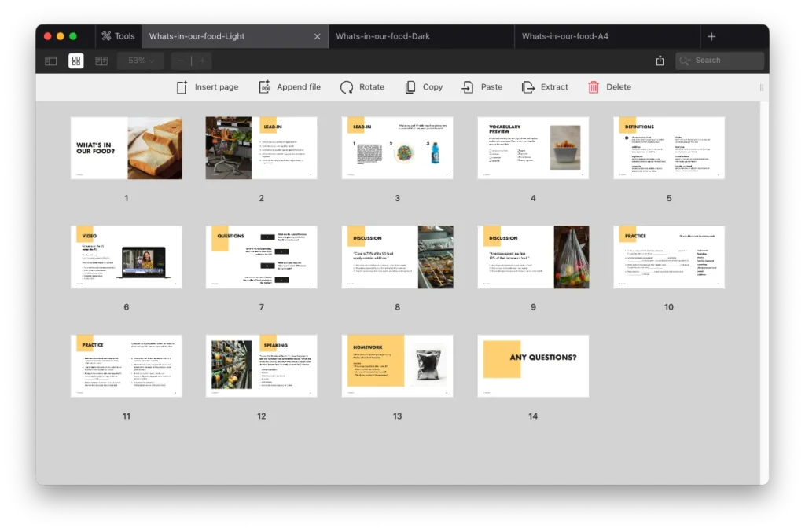
Task: Open the Share export icon
Action: (660, 61)
